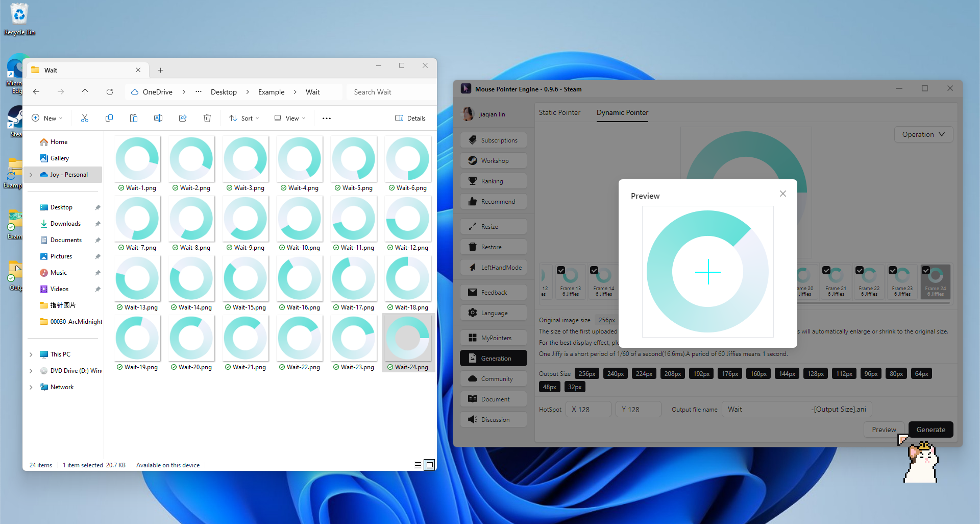Select the Dynamic Pointer tab
The width and height of the screenshot is (980, 524).
tap(622, 112)
